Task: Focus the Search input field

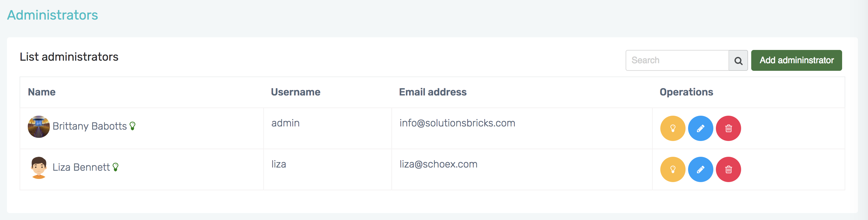Action: point(677,60)
